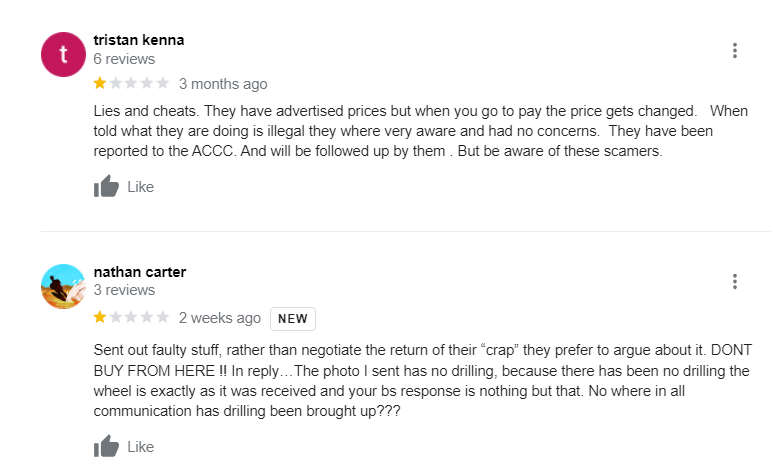This screenshot has height=470, width=781.
Task: Click "3 reviews" under nathan carter
Action: click(124, 290)
